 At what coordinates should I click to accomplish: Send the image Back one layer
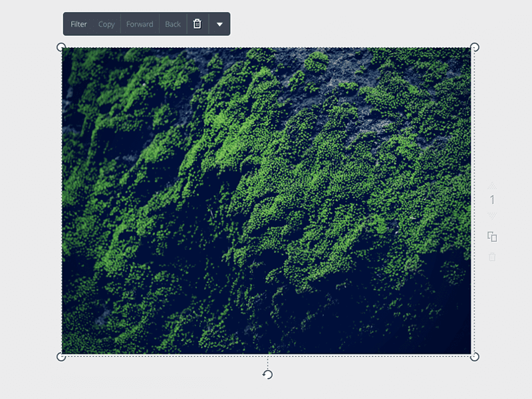coord(173,24)
